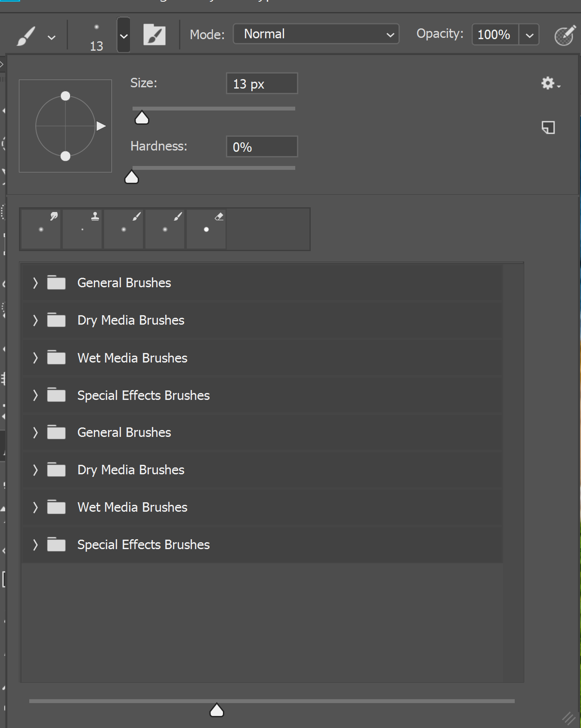Expand the last Special Effects Brushes folder
The height and width of the screenshot is (728, 581).
35,545
